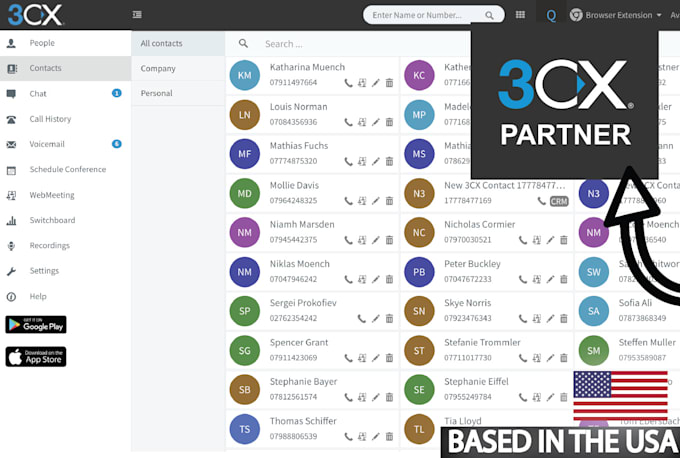Viewport: 680px width, 458px height.
Task: Open Chat in the sidebar
Action: pyautogui.click(x=65, y=94)
